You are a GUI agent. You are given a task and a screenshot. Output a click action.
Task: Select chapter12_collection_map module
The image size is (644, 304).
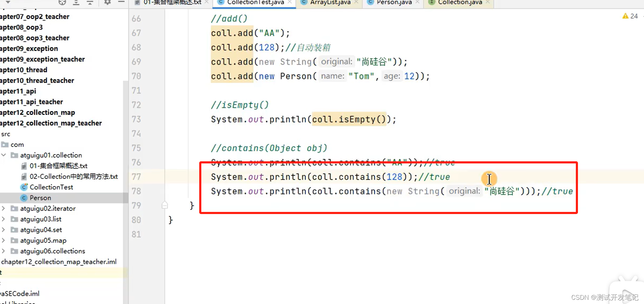pyautogui.click(x=37, y=112)
